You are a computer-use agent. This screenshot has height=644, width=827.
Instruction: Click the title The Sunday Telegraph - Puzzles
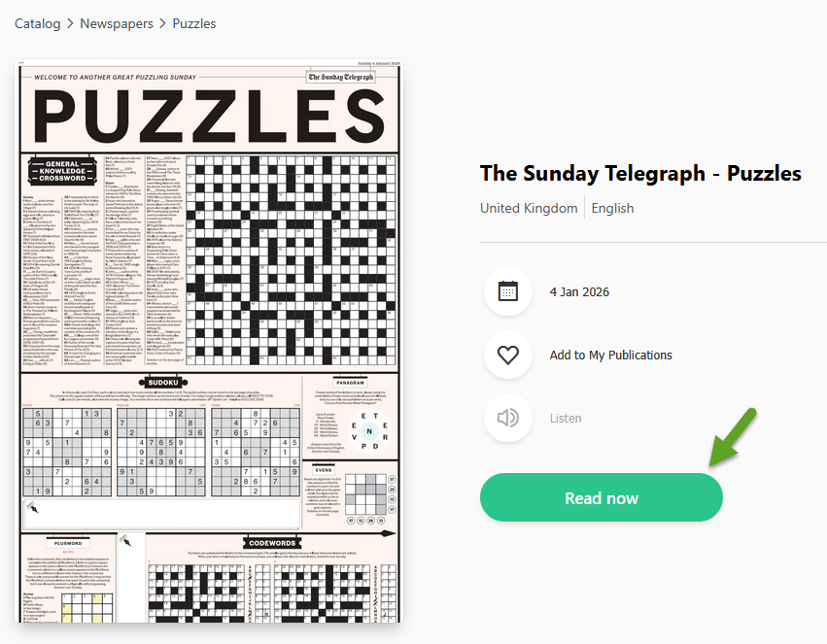[640, 173]
